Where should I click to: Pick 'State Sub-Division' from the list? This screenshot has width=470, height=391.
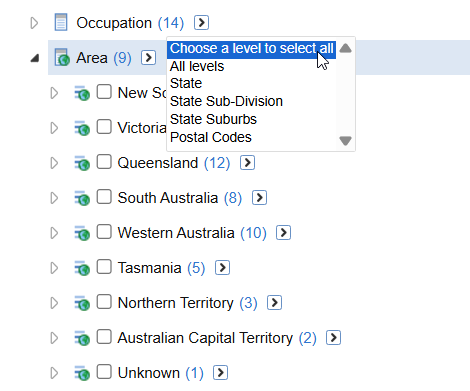click(226, 101)
